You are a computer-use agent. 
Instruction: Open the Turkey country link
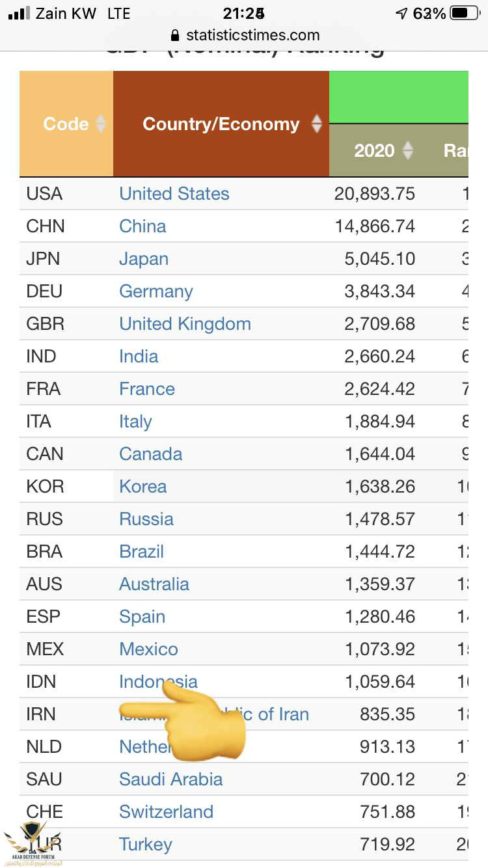tap(146, 845)
